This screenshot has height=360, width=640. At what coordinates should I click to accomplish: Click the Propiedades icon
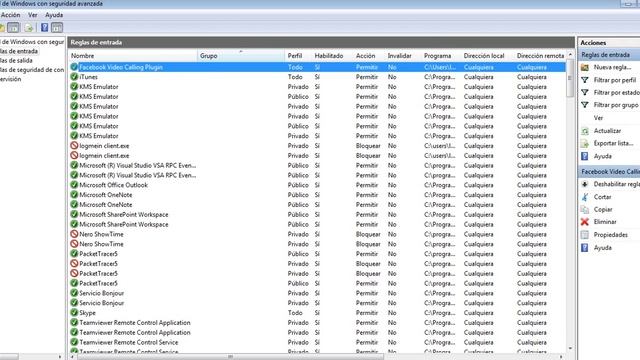[x=585, y=235]
